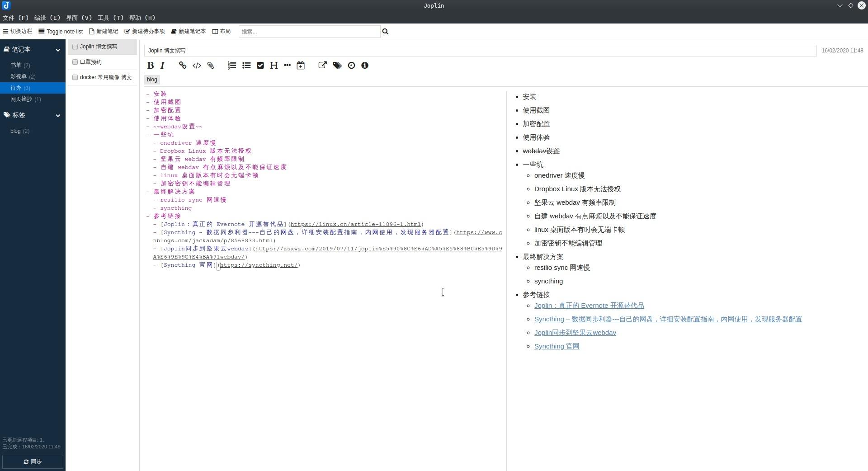Open the 界面 (V) menu
This screenshot has width=868, height=471.
[x=79, y=18]
